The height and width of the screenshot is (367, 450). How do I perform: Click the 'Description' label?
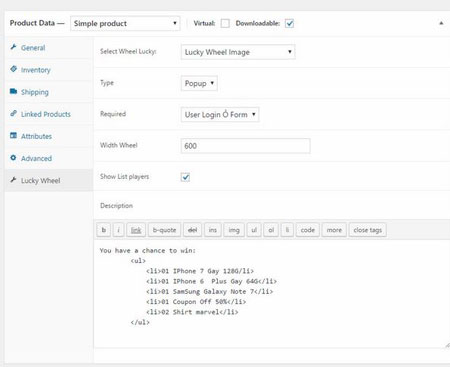click(116, 206)
